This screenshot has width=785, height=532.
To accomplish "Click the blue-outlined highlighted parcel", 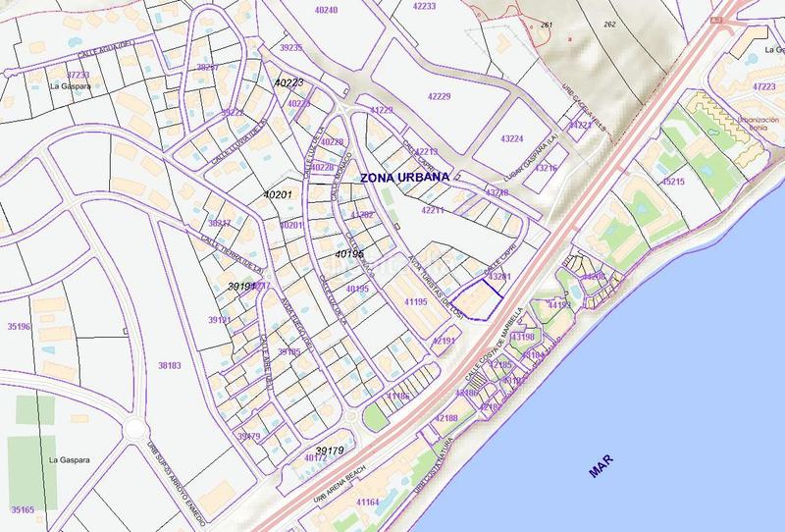I will coord(482,297).
